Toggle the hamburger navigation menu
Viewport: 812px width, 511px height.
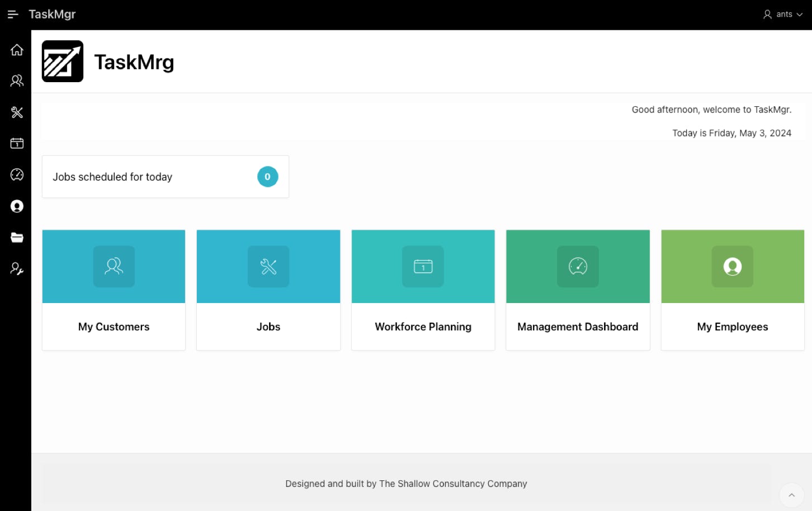click(13, 15)
